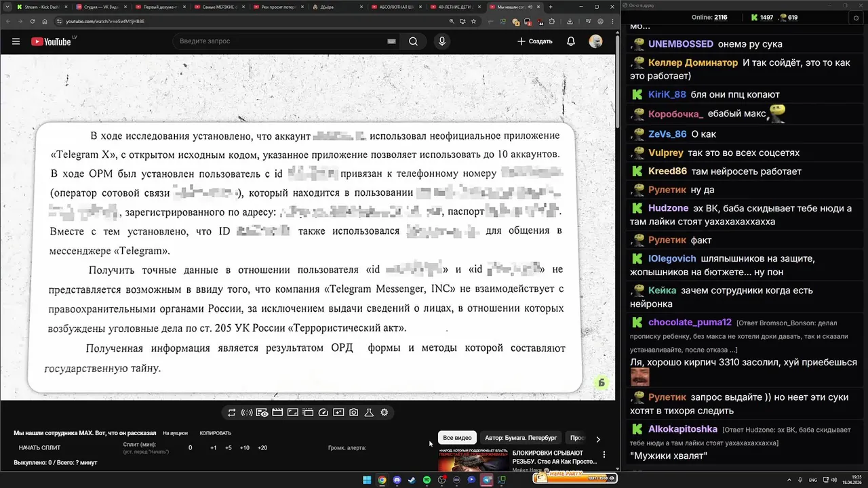Add +1 minute to split
Image resolution: width=868 pixels, height=488 pixels.
(214, 448)
